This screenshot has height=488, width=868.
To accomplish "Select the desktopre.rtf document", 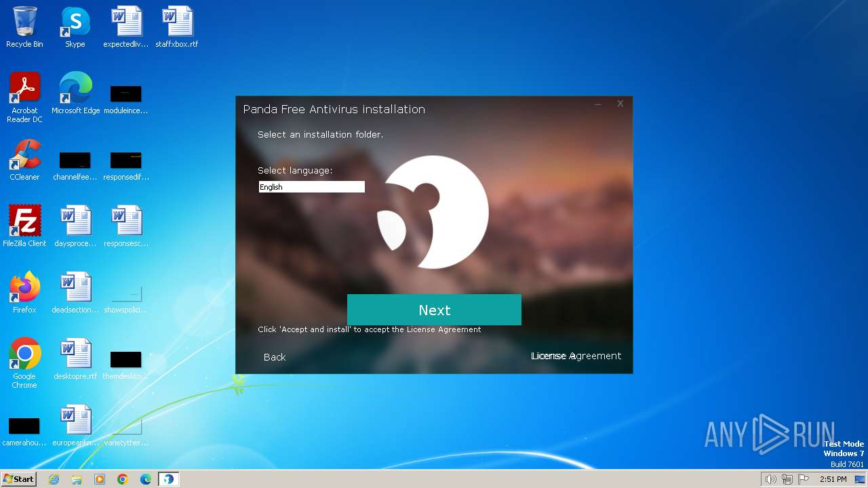I will [75, 359].
